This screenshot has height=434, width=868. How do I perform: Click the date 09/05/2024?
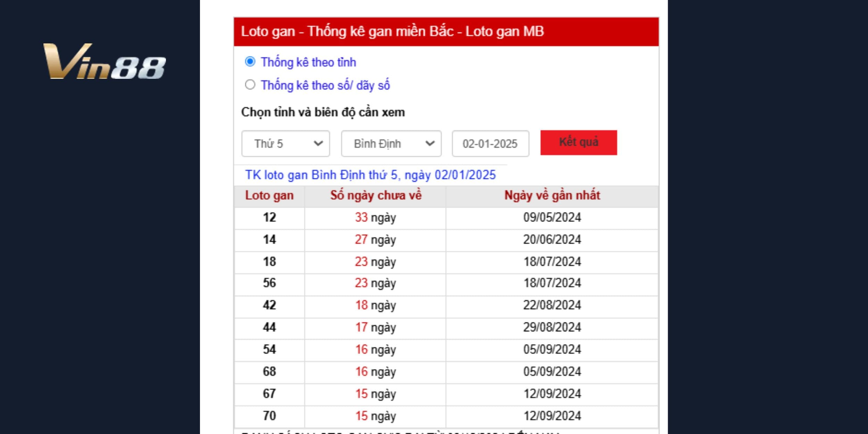click(552, 217)
